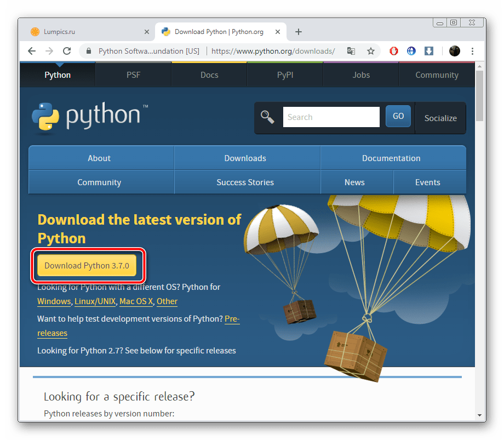Click the address bar URL
504x440 pixels.
pyautogui.click(x=273, y=51)
